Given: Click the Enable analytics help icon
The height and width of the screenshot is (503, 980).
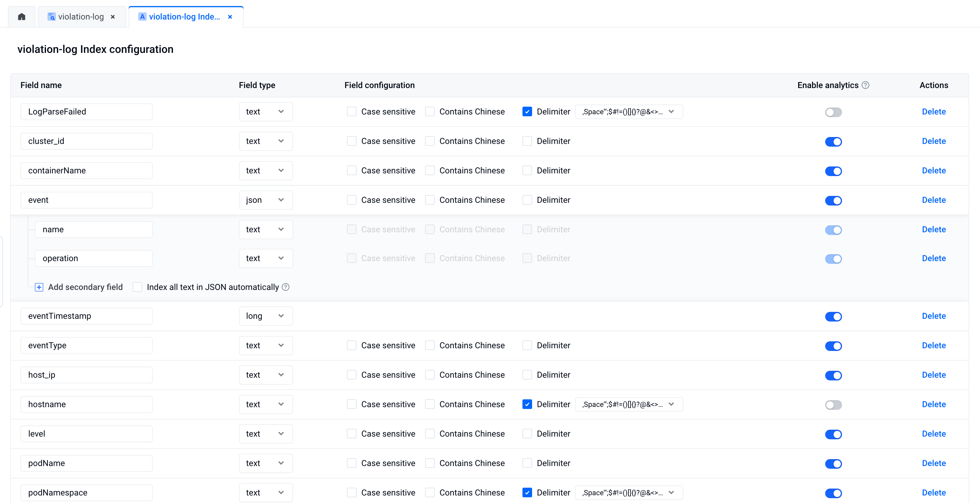Looking at the screenshot, I should [x=865, y=85].
